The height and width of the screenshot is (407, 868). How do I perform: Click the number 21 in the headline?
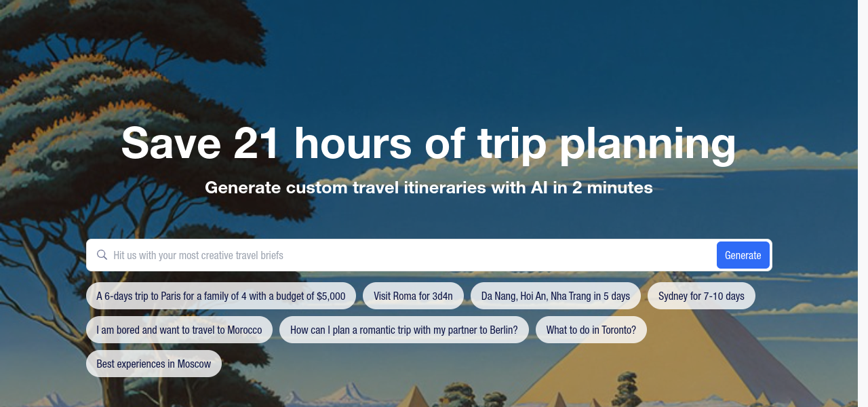[x=256, y=144]
